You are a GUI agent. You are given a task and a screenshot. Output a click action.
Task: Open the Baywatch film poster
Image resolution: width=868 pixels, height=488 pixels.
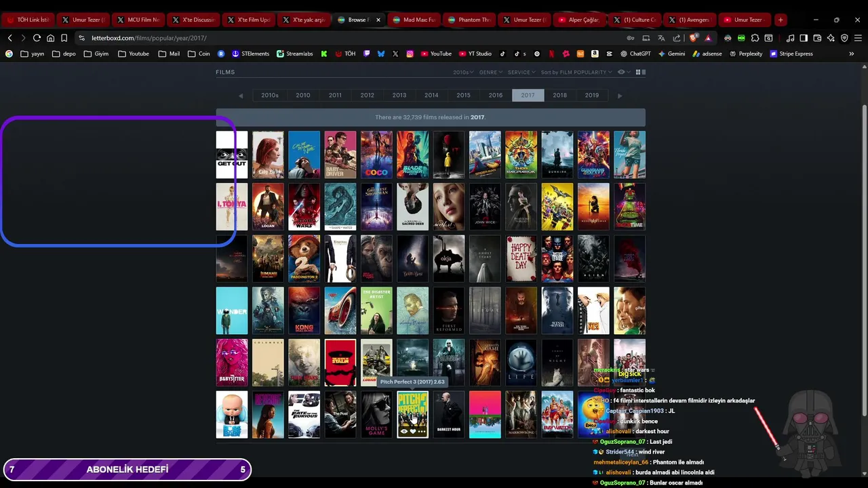click(x=557, y=414)
